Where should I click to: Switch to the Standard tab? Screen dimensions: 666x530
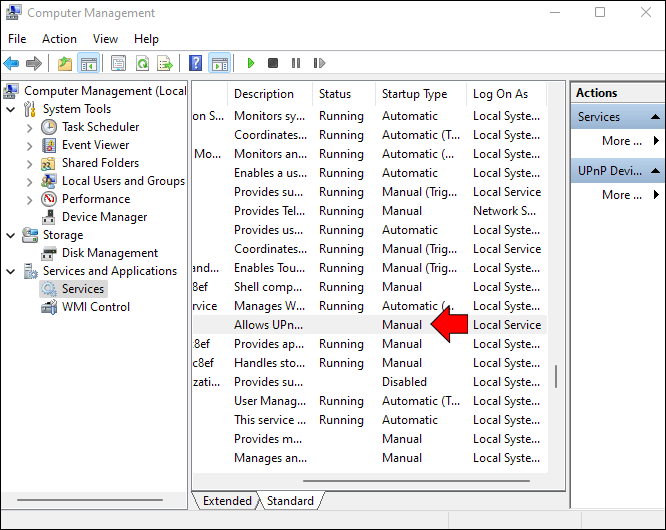tap(291, 501)
